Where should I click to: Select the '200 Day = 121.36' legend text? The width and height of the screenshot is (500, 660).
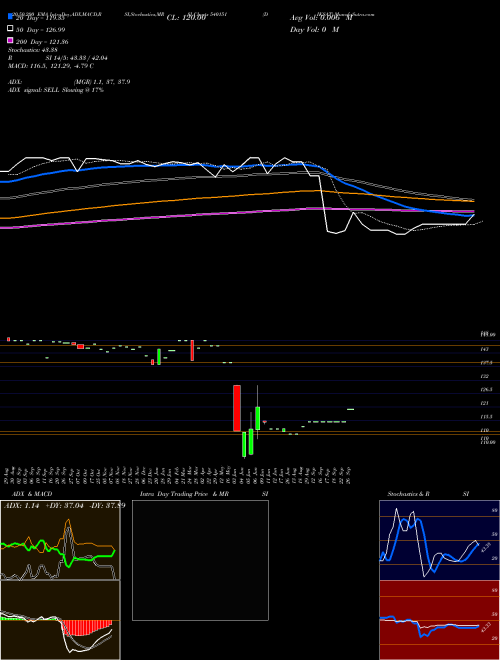[x=42, y=42]
